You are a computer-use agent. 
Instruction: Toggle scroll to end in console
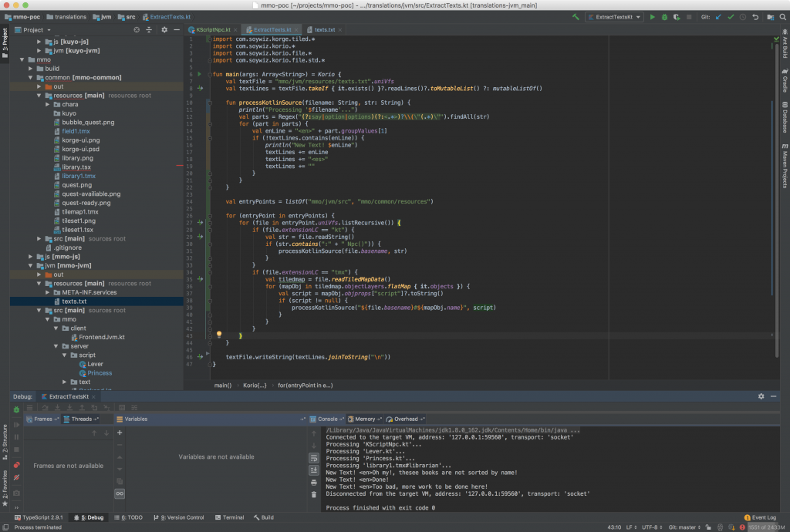point(314,470)
